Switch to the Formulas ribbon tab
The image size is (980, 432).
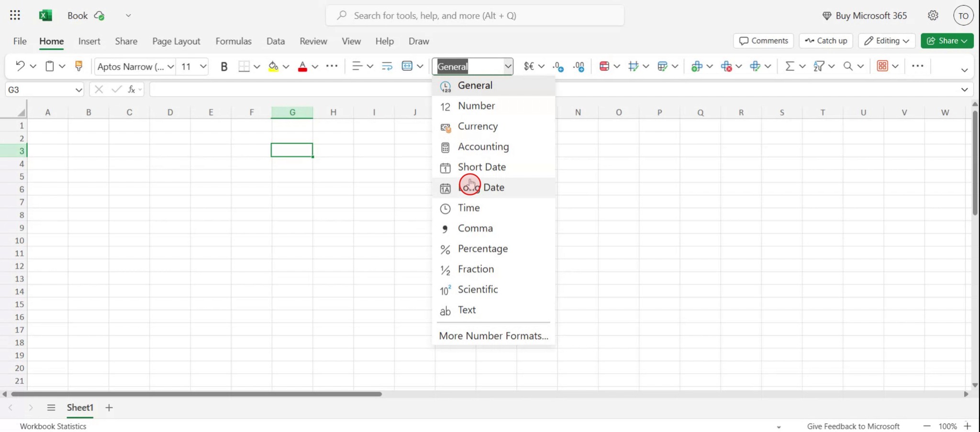coord(234,41)
